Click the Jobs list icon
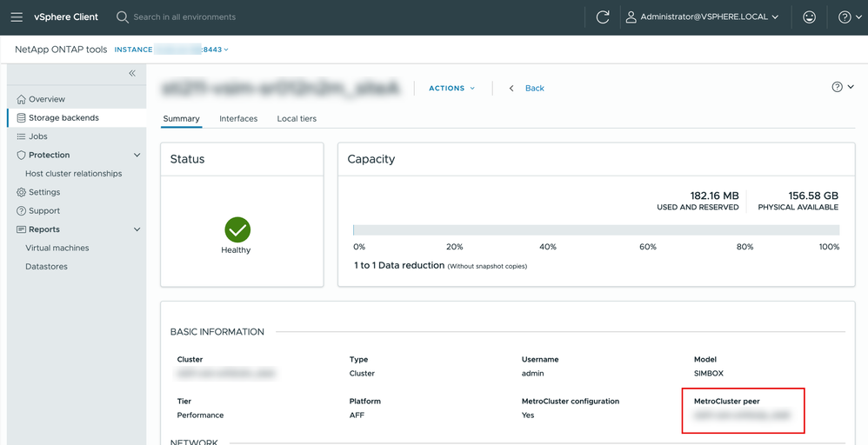 click(x=22, y=136)
